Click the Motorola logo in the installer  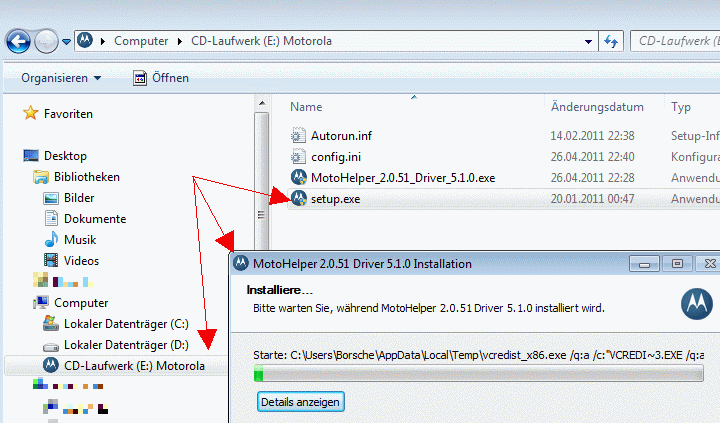point(697,304)
